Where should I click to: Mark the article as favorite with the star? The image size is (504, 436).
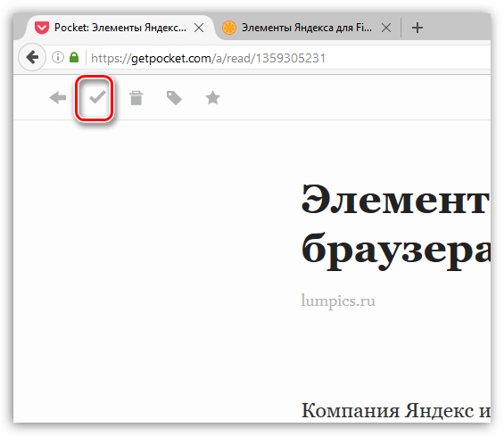(x=213, y=98)
